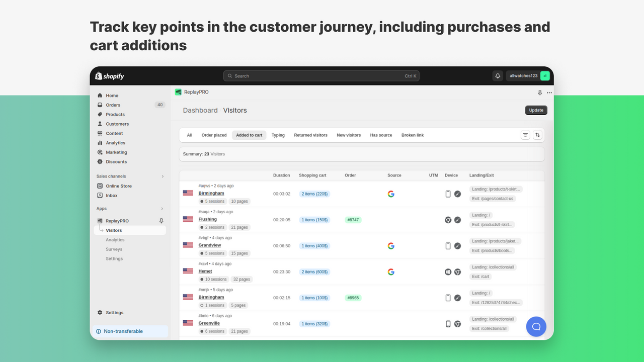Viewport: 644px width, 362px height.
Task: Select the Google source icon in the #aqws row
Action: click(391, 194)
